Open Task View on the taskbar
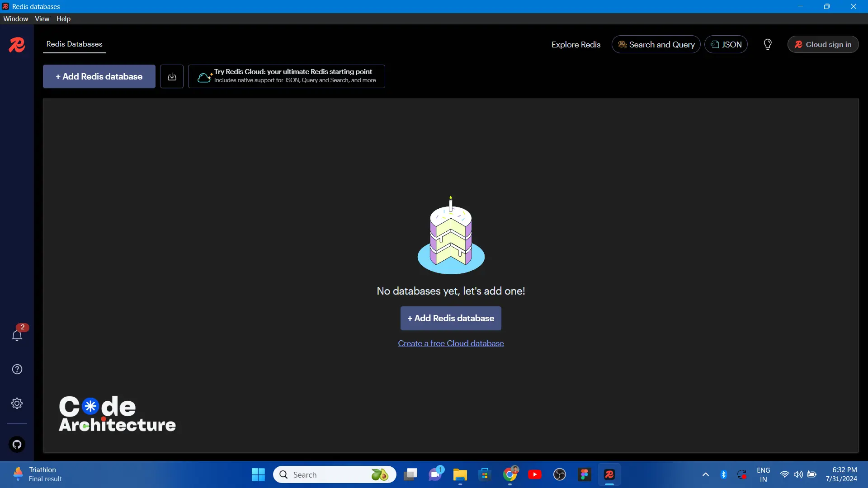This screenshot has height=488, width=868. point(410,474)
